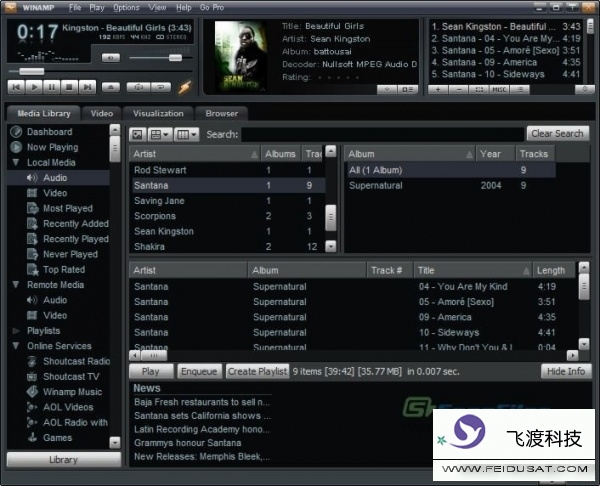Open the File menu
Image resolution: width=600 pixels, height=486 pixels.
[75, 7]
